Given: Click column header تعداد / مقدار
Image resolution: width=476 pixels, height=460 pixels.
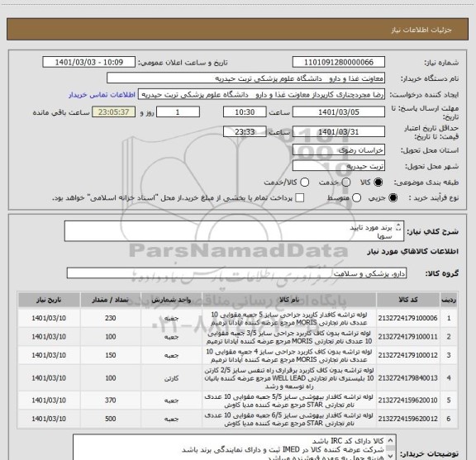Looking at the screenshot, I should (x=111, y=300).
